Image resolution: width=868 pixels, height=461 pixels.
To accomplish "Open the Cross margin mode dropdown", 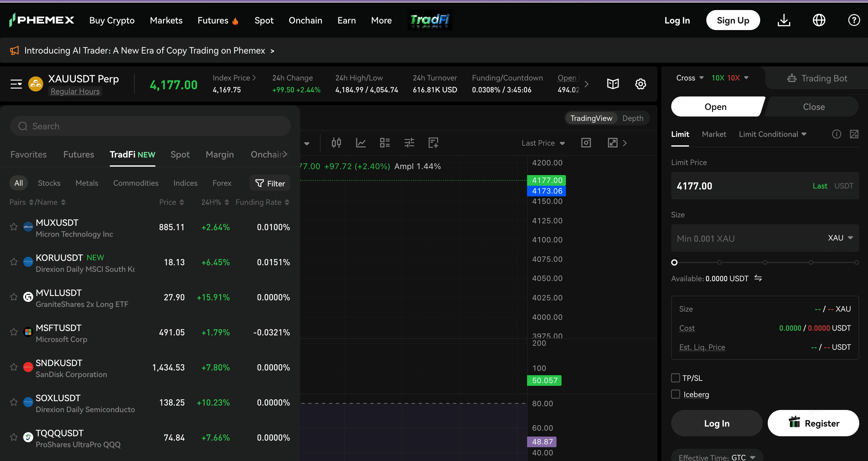I will [690, 78].
